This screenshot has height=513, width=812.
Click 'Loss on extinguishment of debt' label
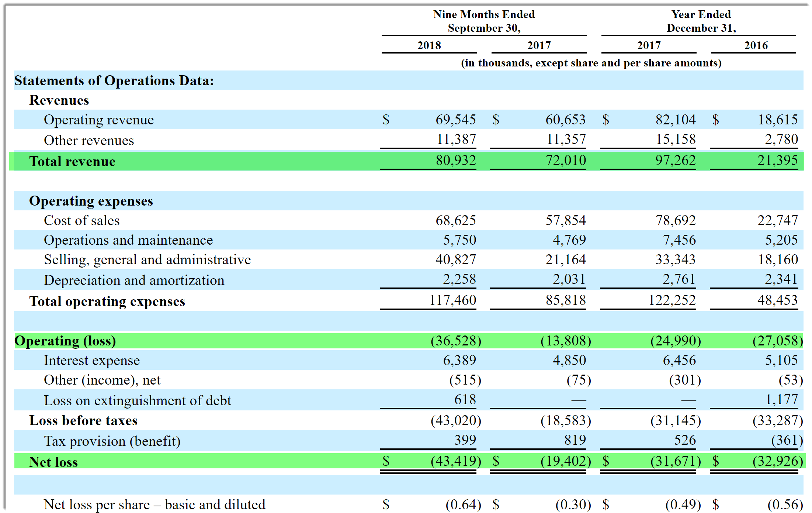point(138,400)
